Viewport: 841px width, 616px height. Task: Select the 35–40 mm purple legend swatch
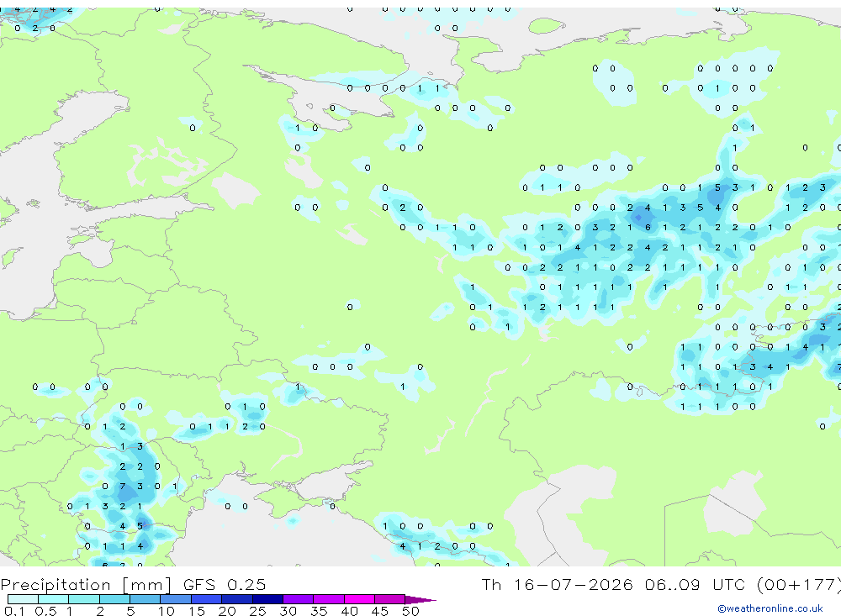point(329,599)
